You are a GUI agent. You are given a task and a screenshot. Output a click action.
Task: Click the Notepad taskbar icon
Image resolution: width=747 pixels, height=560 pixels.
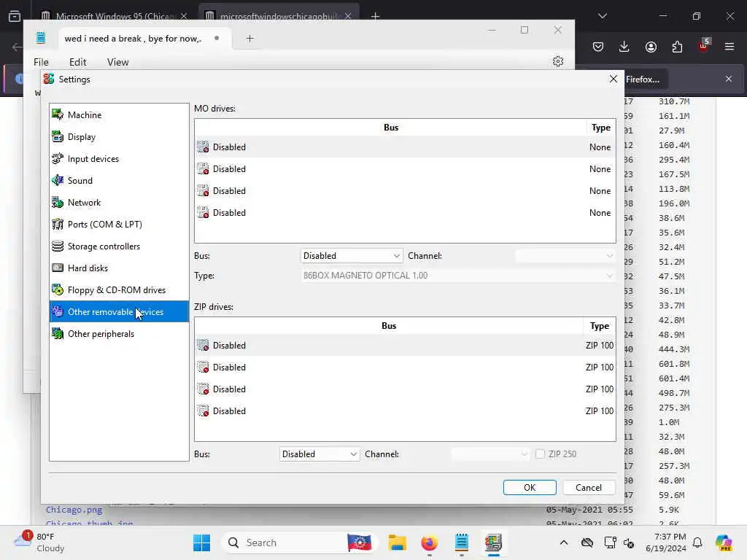point(462,542)
